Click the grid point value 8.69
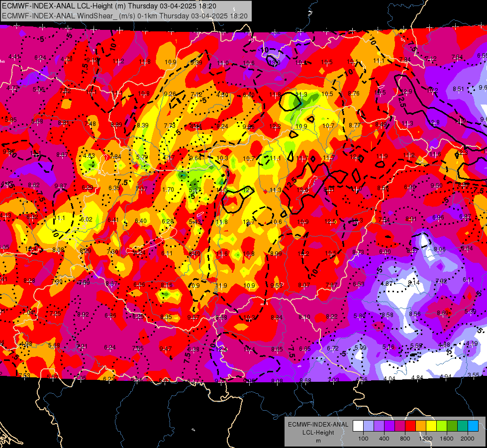Image resolution: width=487 pixels, height=448 pixels. tap(443, 313)
